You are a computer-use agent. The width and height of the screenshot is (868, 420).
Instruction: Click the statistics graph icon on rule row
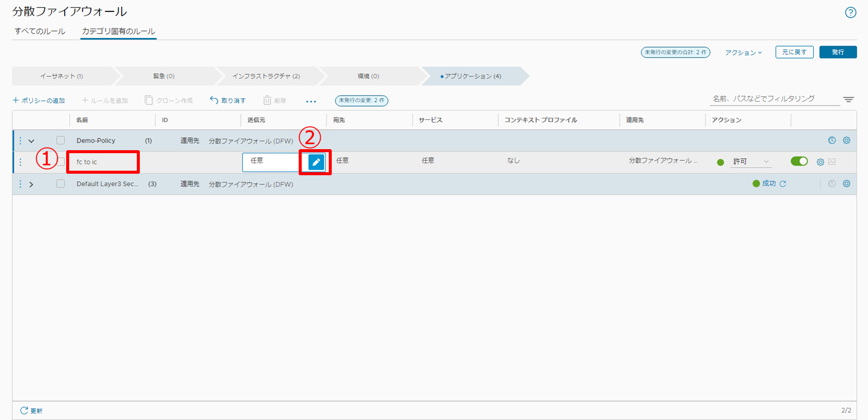(832, 162)
